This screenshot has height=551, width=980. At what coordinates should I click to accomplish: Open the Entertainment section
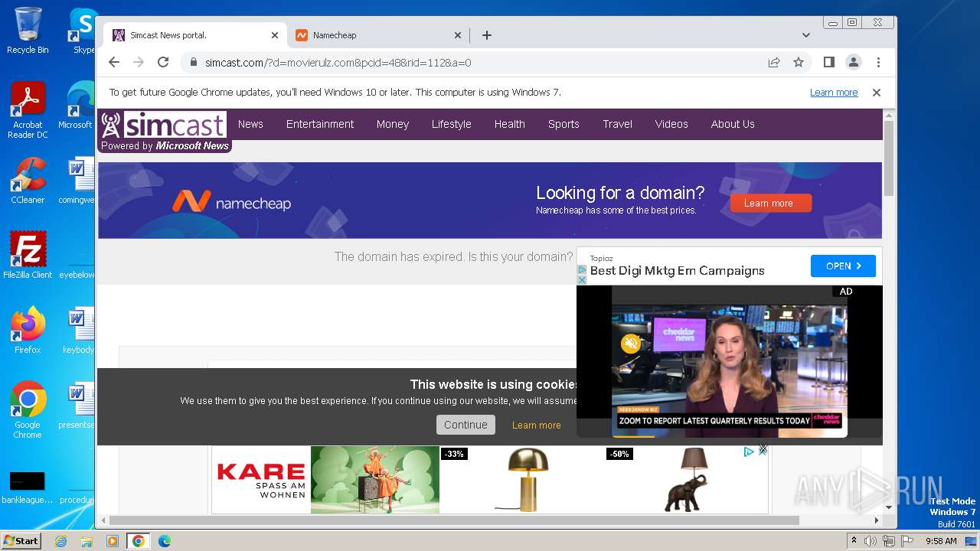coord(320,124)
